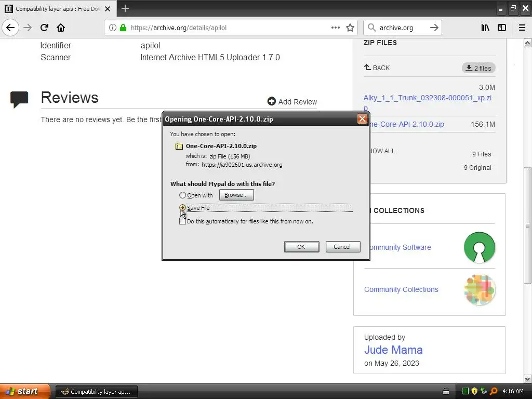The height and width of the screenshot is (399, 532).
Task: Click the scrollbar down arrow
Action: click(x=528, y=379)
